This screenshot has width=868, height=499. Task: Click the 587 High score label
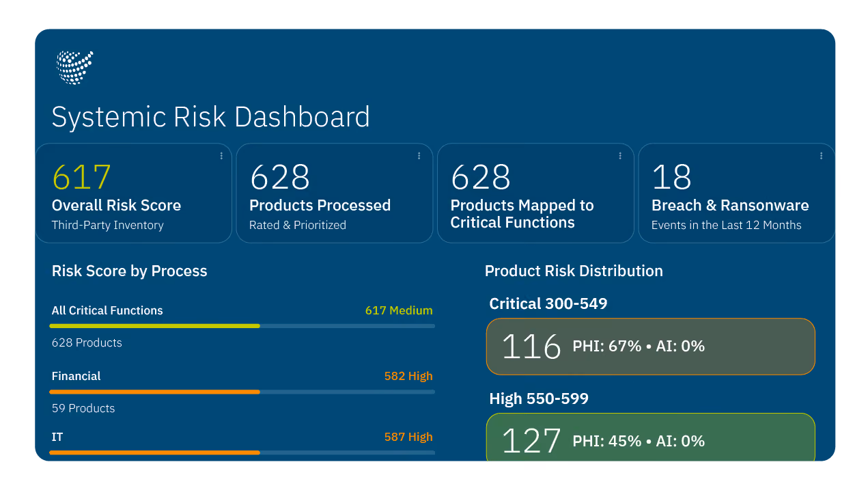[408, 437]
